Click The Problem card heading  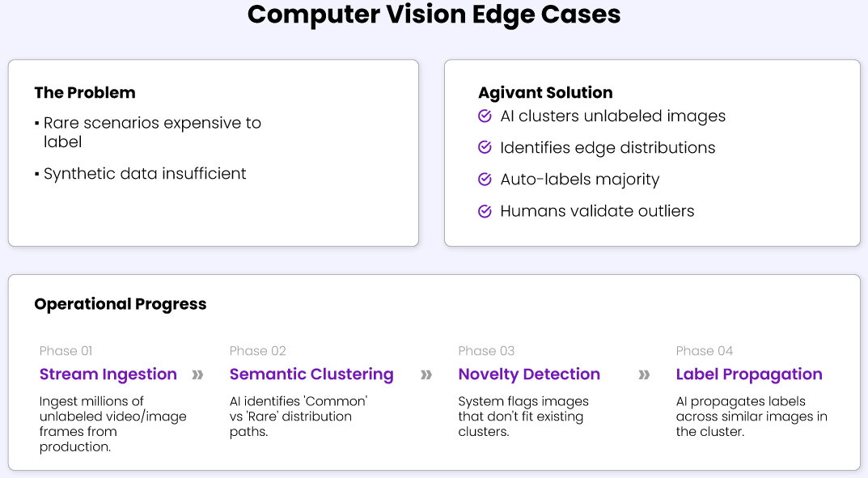coord(85,93)
